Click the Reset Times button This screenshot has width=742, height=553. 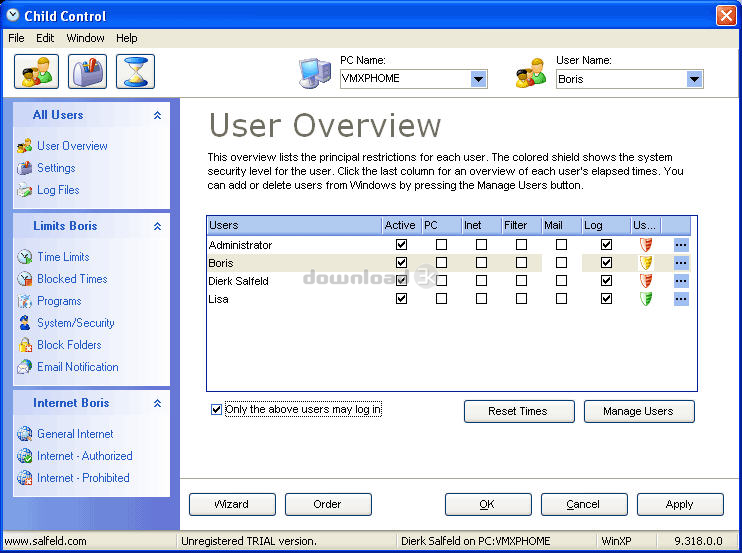tap(519, 411)
